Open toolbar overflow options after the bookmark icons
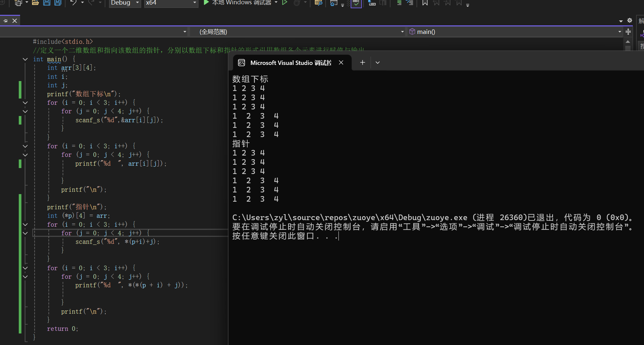The image size is (644, 345). click(468, 5)
